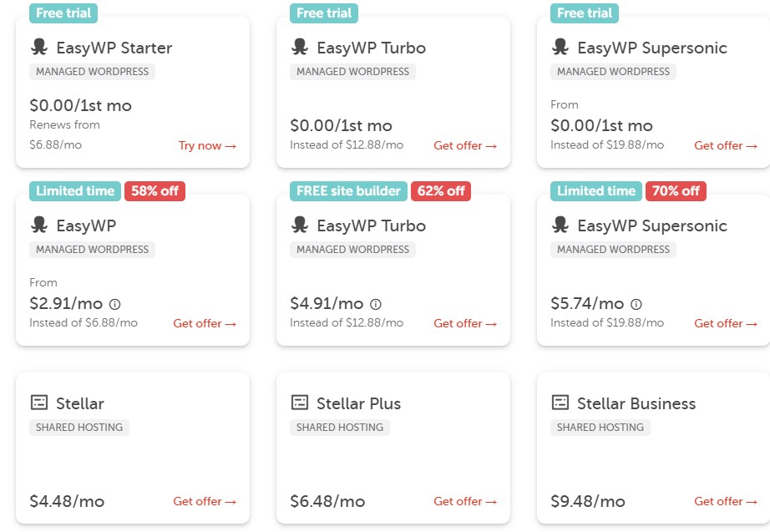Screen dimensions: 770x532
Task: Click the octopus icon on EasyWP Starter card
Action: [39, 48]
